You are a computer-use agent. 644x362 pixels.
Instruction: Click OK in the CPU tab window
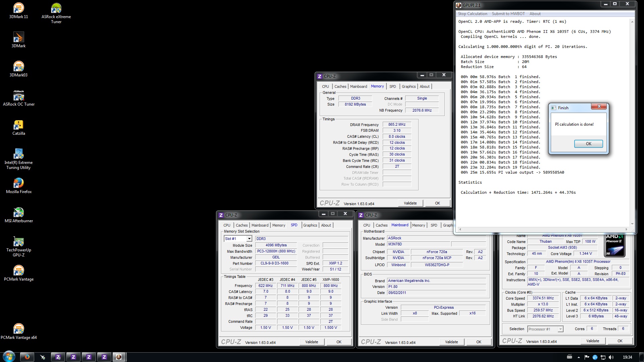(620, 341)
